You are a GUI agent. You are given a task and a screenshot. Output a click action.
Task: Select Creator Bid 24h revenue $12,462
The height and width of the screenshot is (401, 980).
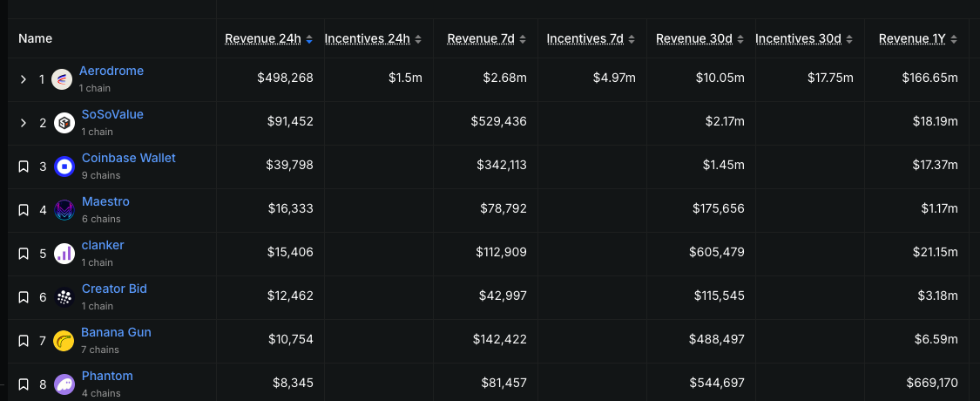pos(291,296)
